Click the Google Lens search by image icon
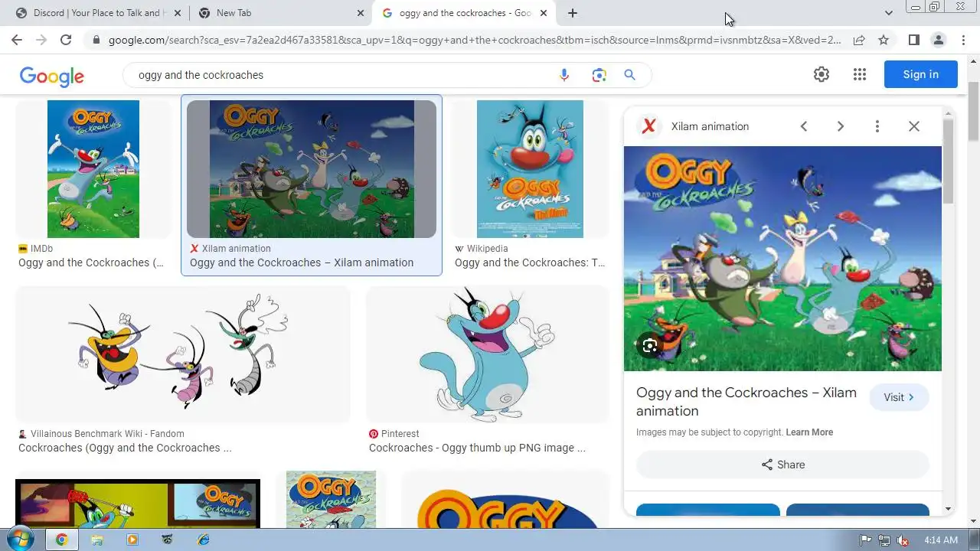This screenshot has height=551, width=980. [599, 75]
